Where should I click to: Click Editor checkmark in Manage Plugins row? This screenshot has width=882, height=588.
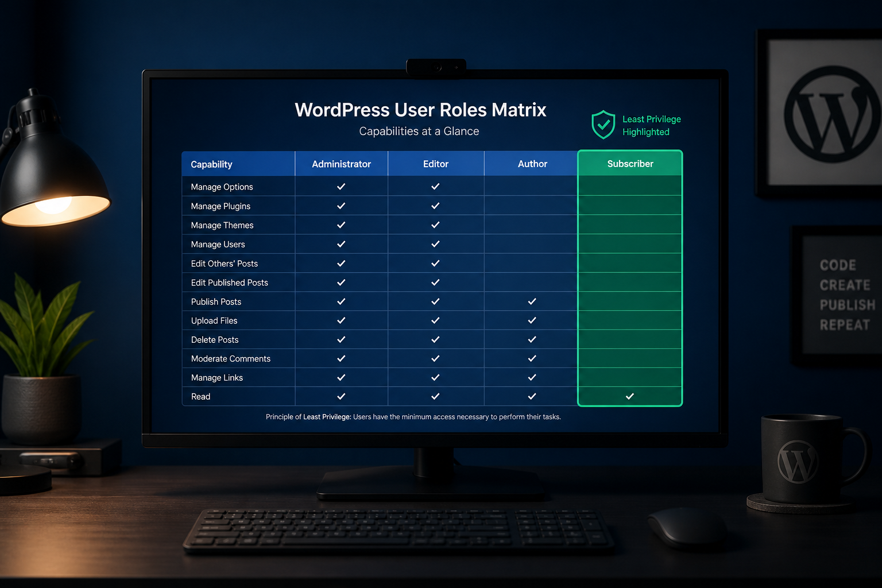coord(435,206)
